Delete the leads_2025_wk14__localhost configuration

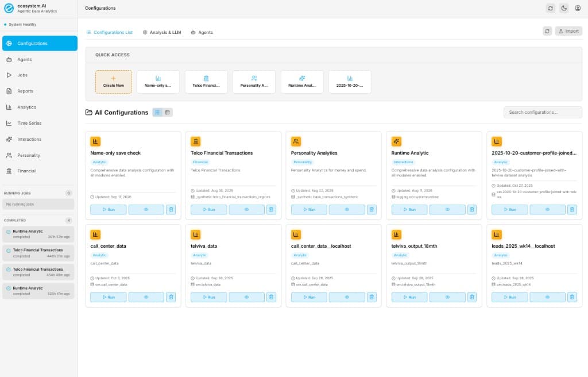(572, 297)
